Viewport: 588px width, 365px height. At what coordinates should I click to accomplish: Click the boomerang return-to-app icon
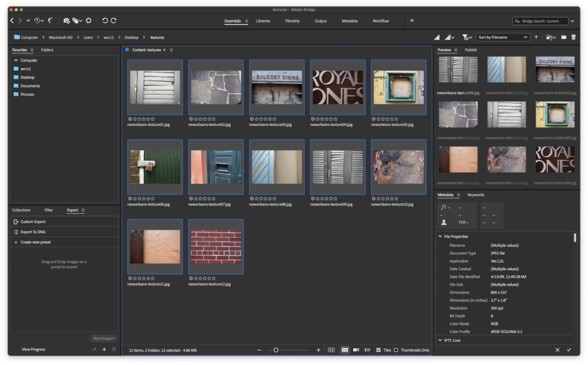[x=51, y=21]
